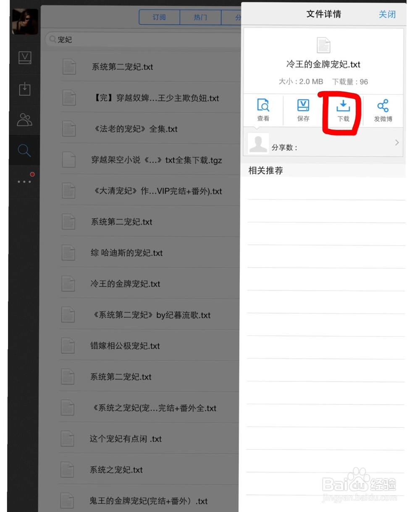Screen dimensions: 420x512
Task: Click the 分享数 user avatar placeholder
Action: [x=258, y=143]
